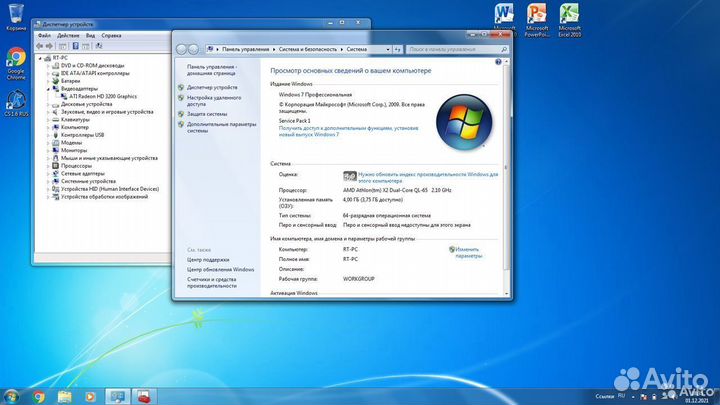The image size is (720, 405).
Task: Launch Google Chrome from the desktop
Action: click(x=16, y=63)
